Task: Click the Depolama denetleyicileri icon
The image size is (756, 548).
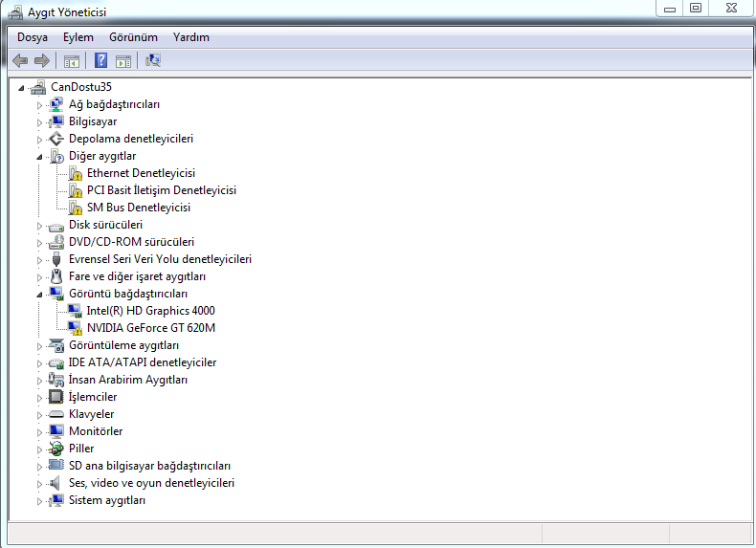Action: tap(56, 139)
